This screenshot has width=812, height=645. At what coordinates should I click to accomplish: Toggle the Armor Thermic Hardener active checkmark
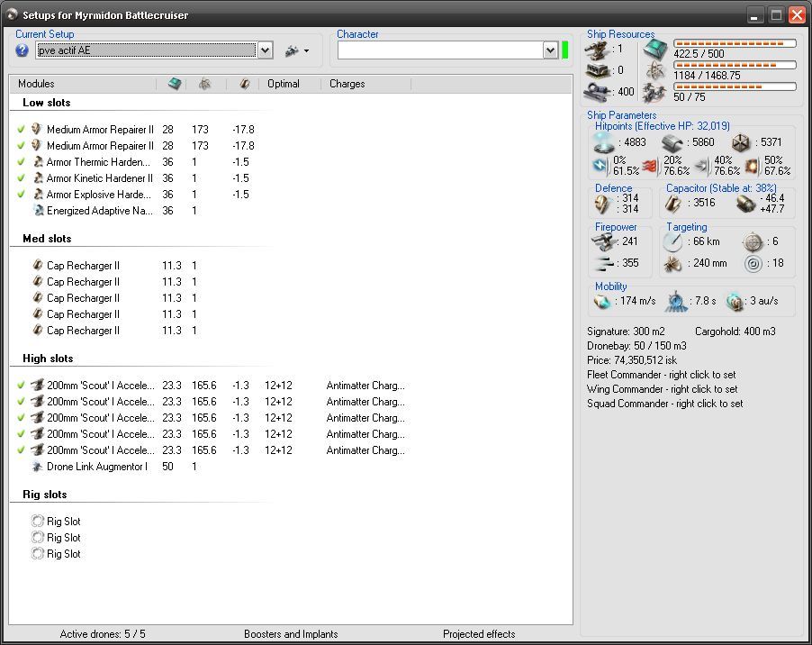point(21,161)
